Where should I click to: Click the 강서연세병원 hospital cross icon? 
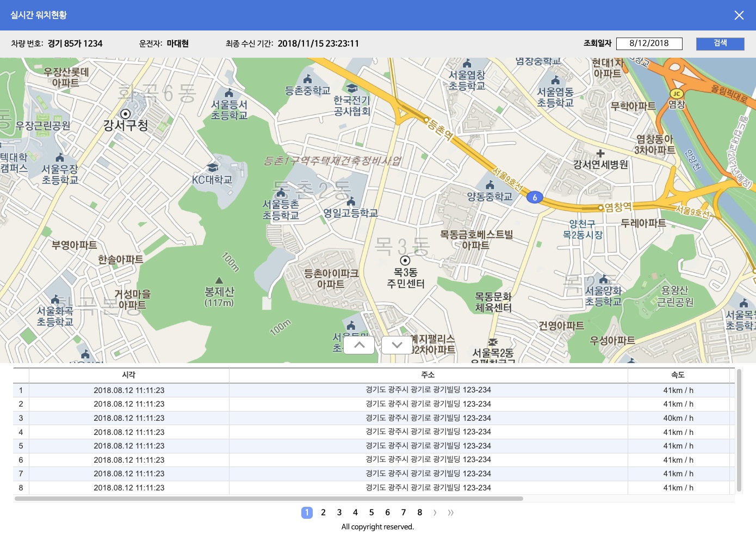pos(600,154)
